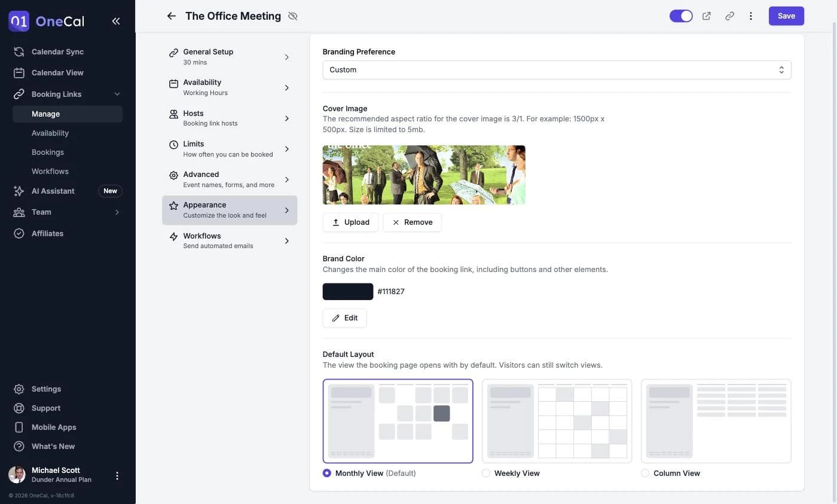
Task: Remove the cover image
Action: point(412,222)
